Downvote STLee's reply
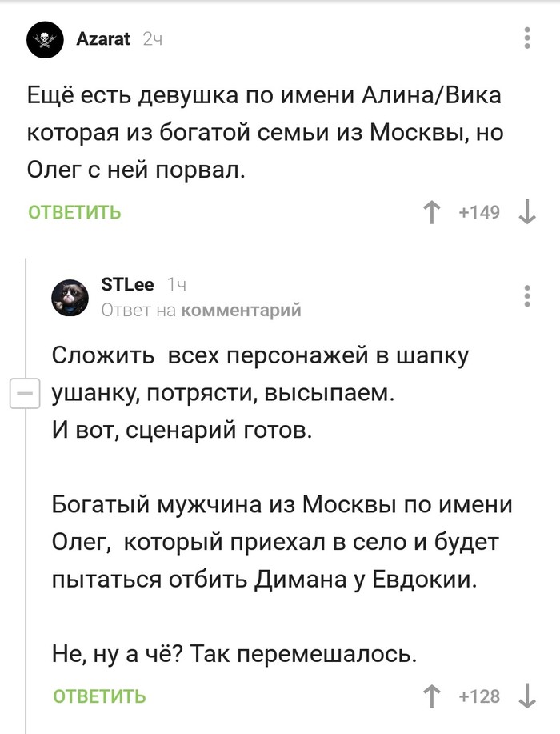This screenshot has width=560, height=734. tap(526, 696)
